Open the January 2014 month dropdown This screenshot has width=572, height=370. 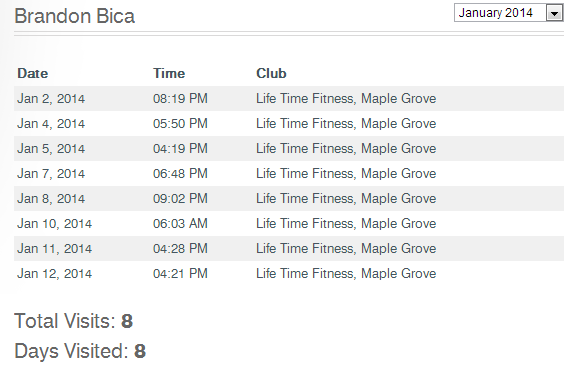[x=509, y=13]
